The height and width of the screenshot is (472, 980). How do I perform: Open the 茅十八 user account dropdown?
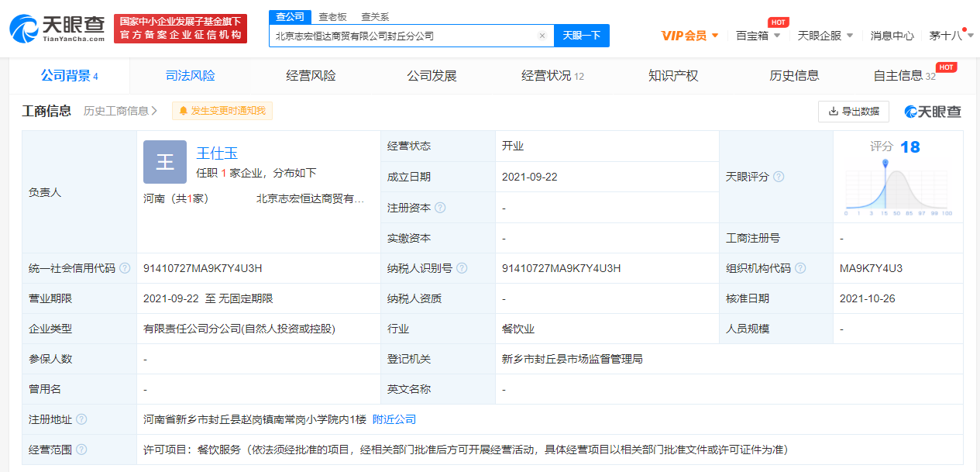point(951,36)
